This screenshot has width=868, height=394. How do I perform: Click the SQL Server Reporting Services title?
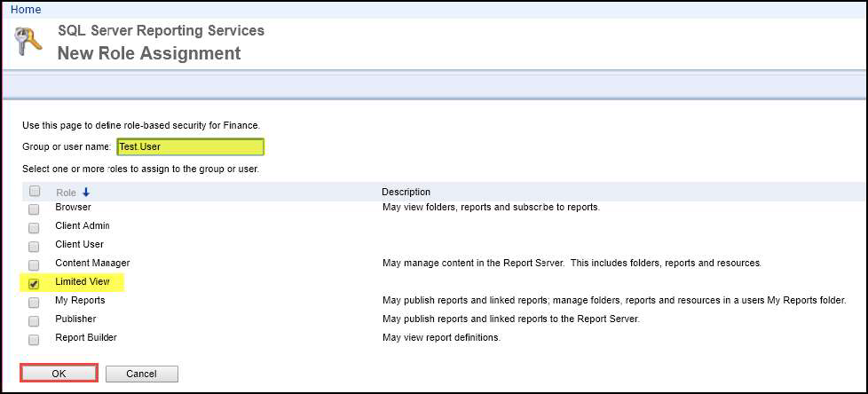[x=162, y=30]
